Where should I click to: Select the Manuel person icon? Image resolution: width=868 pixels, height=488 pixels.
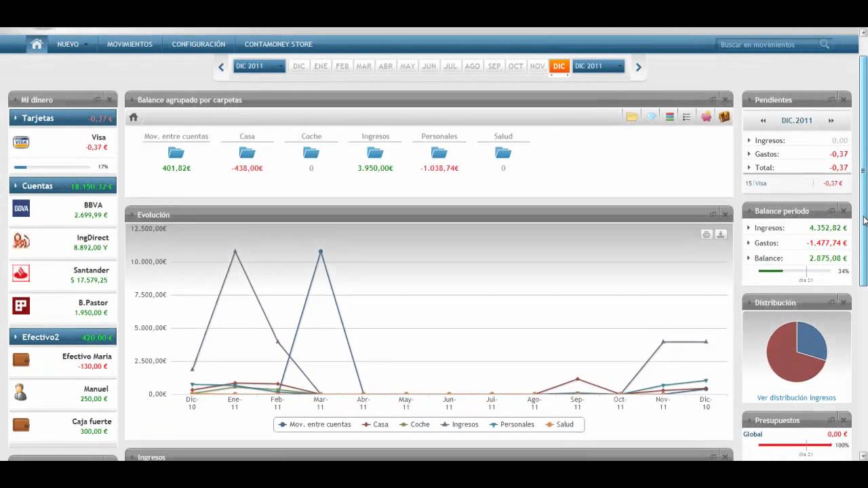click(x=20, y=392)
